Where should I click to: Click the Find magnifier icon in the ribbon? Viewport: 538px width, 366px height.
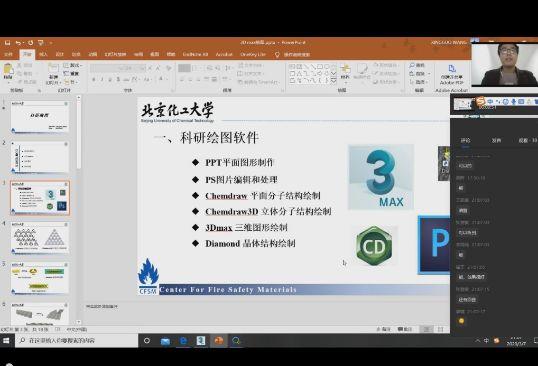coord(412,65)
